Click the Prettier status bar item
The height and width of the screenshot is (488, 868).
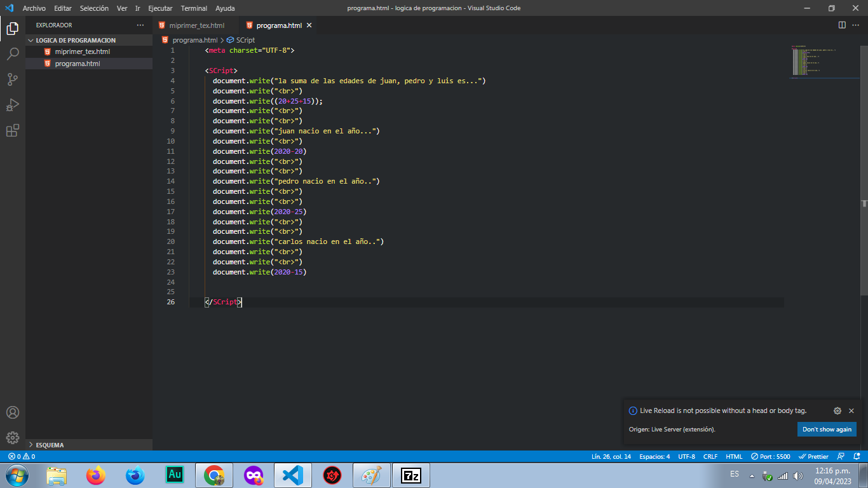click(x=813, y=456)
